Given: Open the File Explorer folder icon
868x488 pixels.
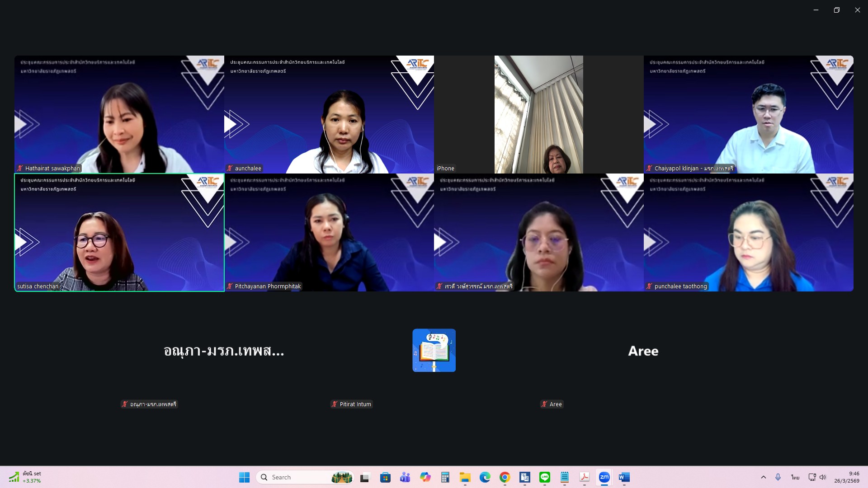Looking at the screenshot, I should [465, 477].
